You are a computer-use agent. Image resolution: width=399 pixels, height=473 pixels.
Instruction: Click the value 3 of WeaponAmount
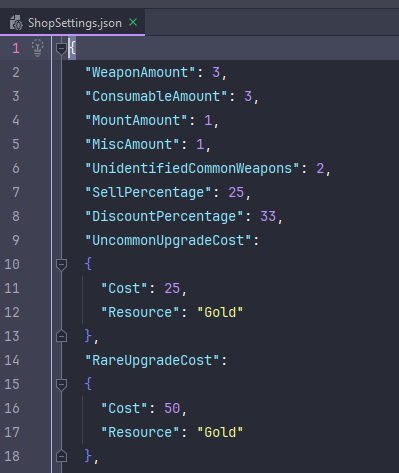(x=216, y=72)
